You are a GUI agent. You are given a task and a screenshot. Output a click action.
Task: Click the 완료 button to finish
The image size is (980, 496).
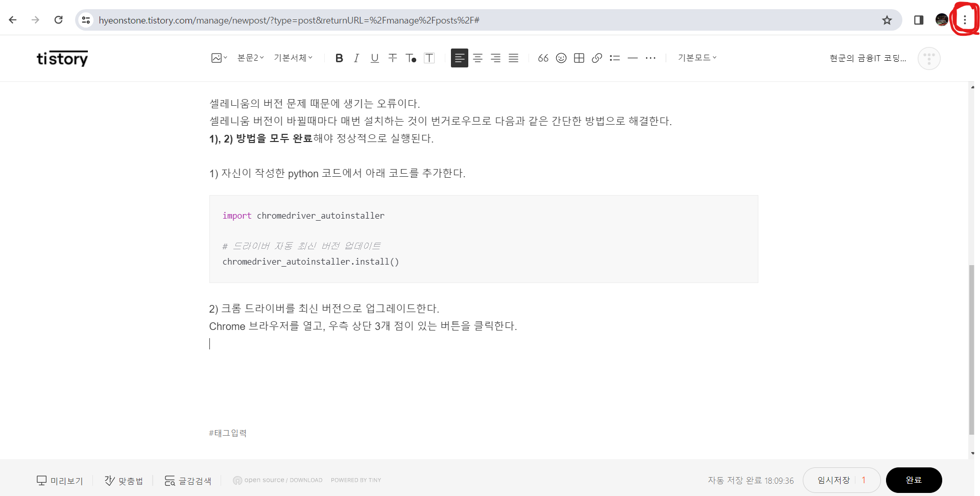click(914, 480)
